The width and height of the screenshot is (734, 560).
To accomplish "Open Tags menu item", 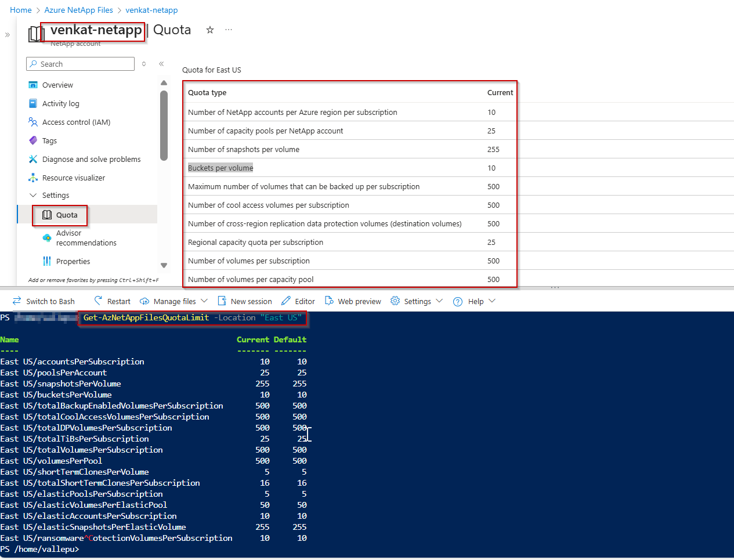I will (x=49, y=140).
